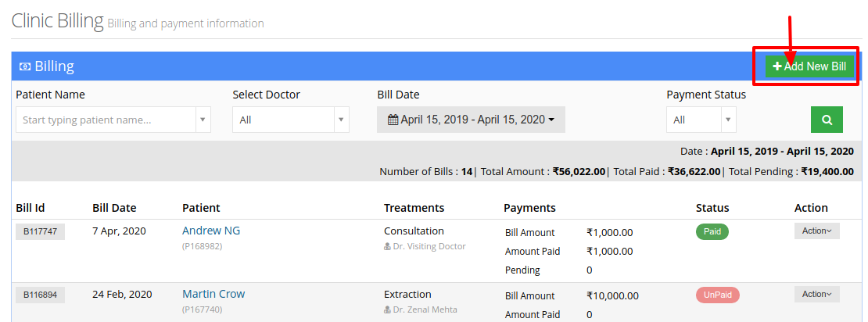Click the calendar icon in Bill Date
This screenshot has width=868, height=322.
[x=393, y=120]
